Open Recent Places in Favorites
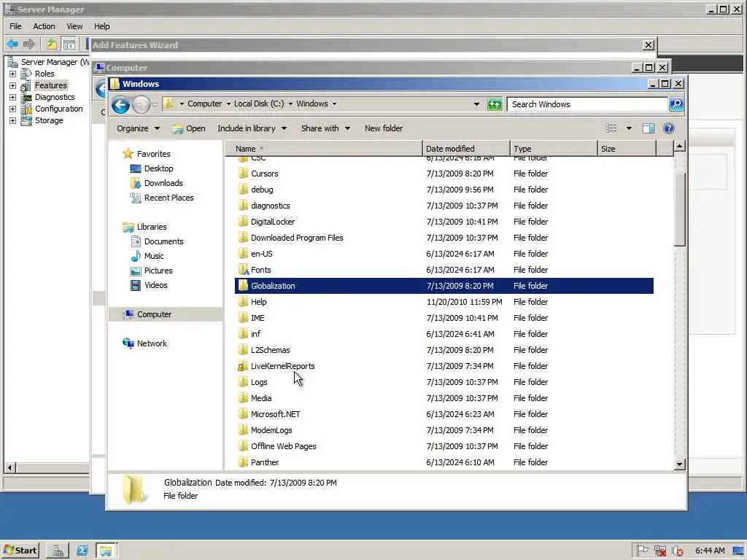This screenshot has height=560, width=747. (169, 198)
